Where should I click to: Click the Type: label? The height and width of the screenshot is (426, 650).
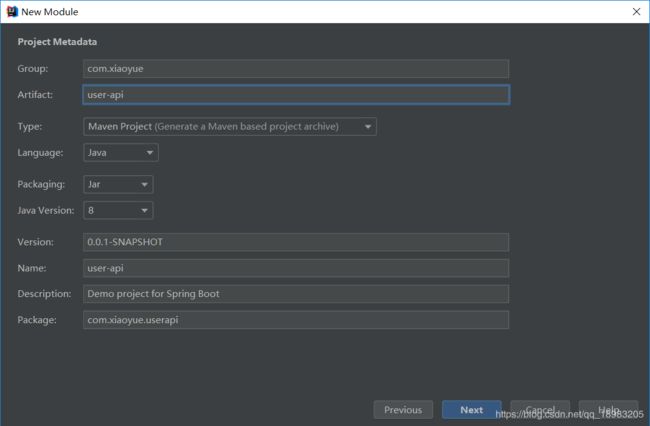[30, 127]
